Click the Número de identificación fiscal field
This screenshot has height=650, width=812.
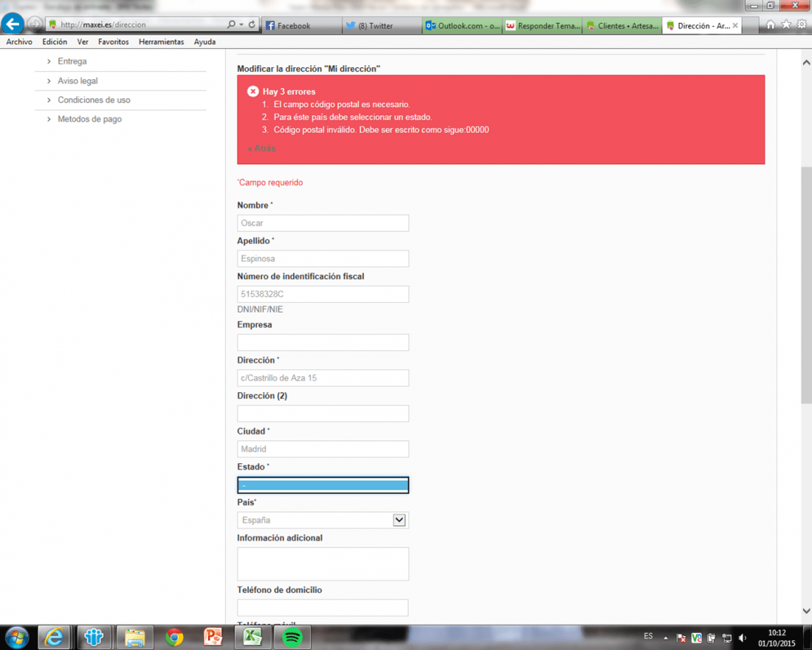323,294
